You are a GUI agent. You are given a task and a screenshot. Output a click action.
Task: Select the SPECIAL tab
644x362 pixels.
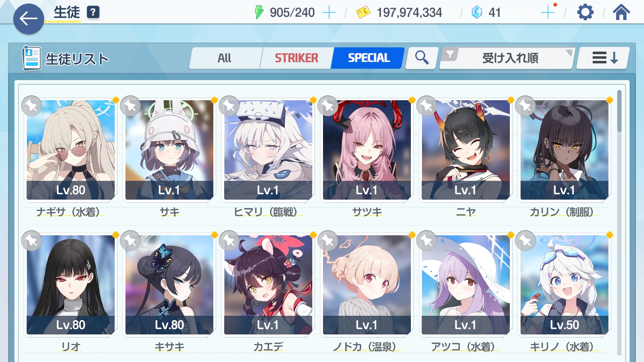[368, 58]
